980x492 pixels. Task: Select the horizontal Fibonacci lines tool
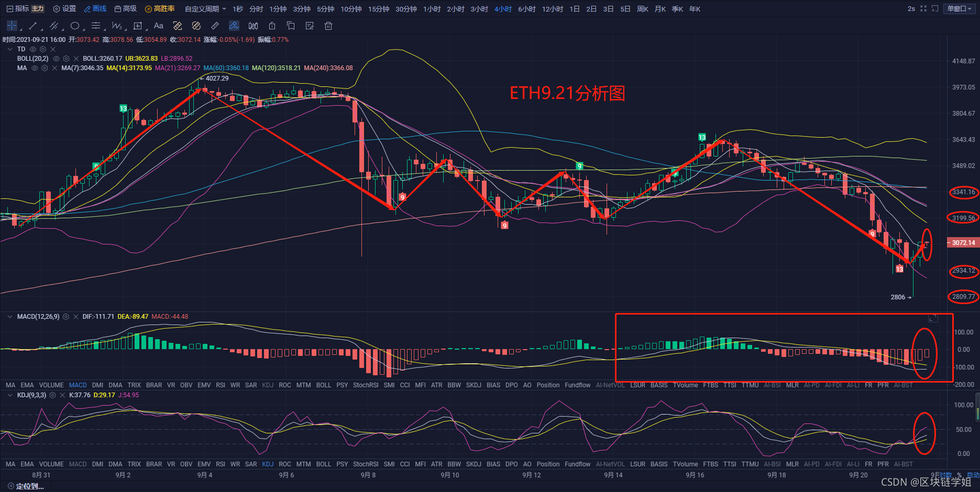(x=96, y=26)
